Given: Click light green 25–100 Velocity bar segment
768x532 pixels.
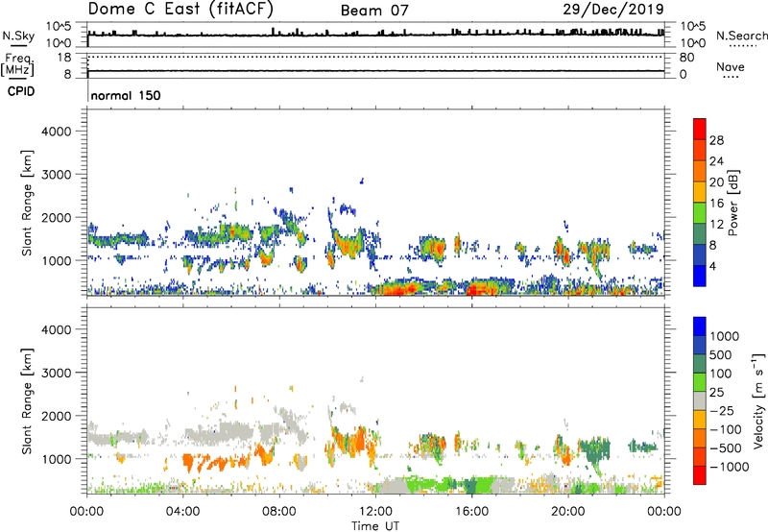Looking at the screenshot, I should pos(700,382).
